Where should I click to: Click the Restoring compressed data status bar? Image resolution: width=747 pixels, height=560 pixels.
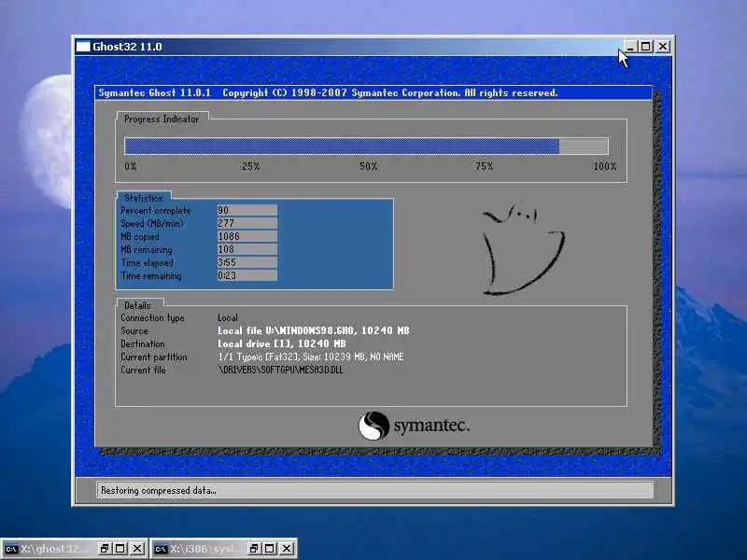coord(374,491)
